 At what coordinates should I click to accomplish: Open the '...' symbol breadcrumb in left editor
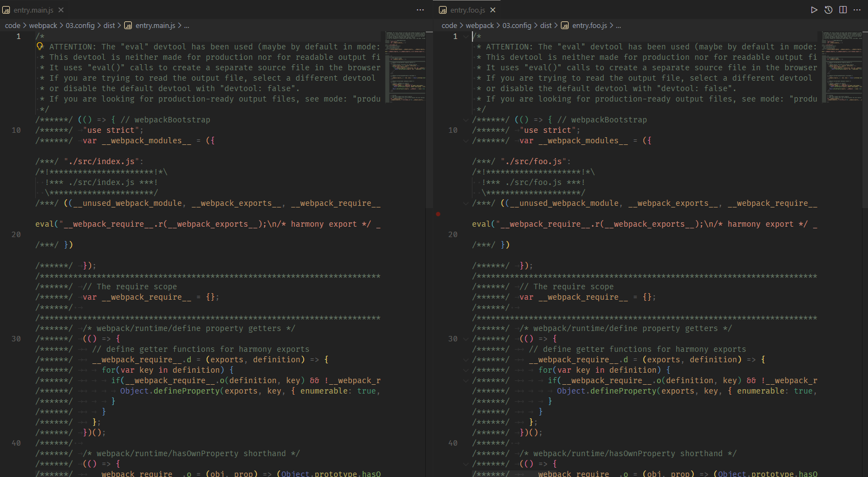point(187,26)
